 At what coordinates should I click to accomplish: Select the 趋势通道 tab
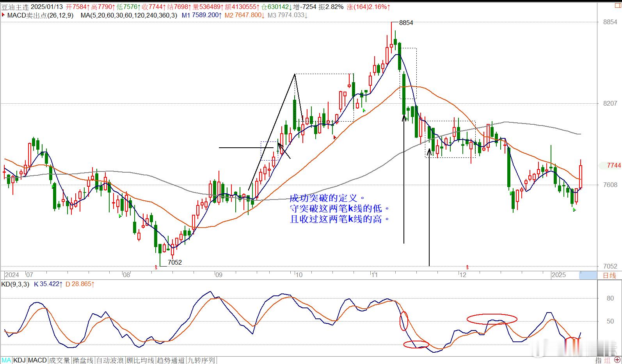[171, 360]
